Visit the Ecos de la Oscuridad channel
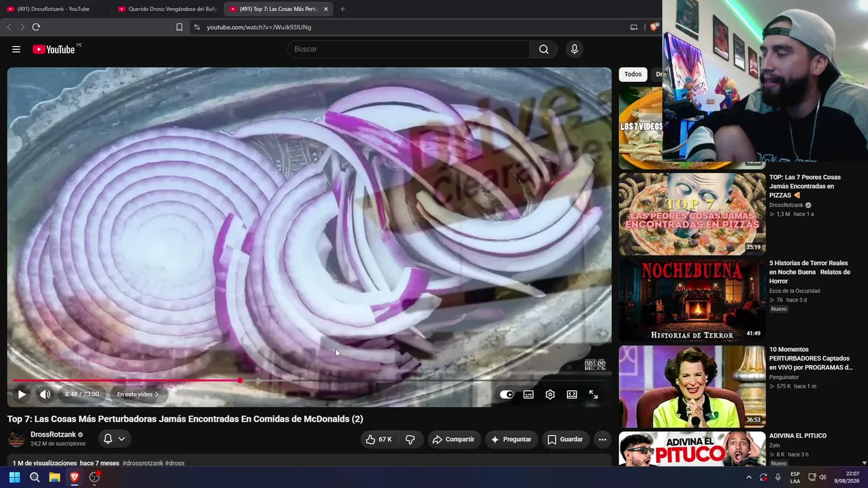 (x=795, y=291)
